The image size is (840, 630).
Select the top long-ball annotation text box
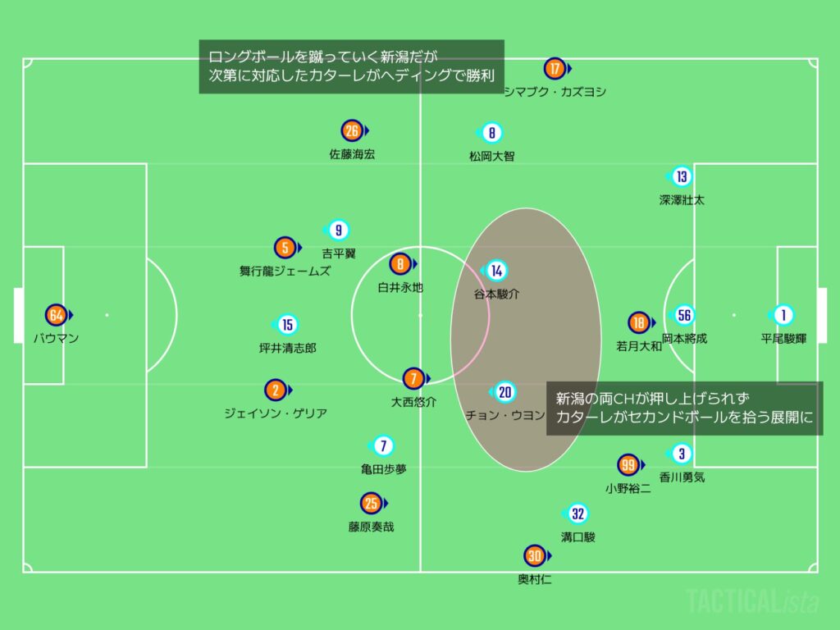[x=351, y=66]
